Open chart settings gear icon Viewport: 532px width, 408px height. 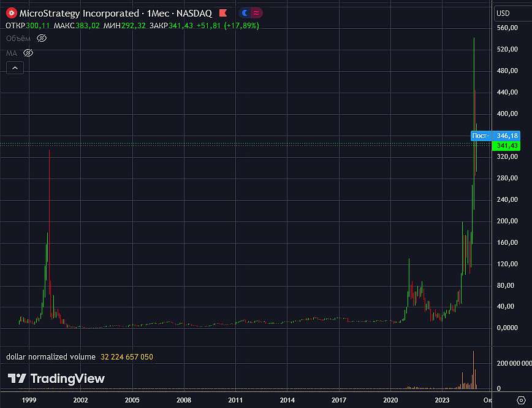click(521, 400)
